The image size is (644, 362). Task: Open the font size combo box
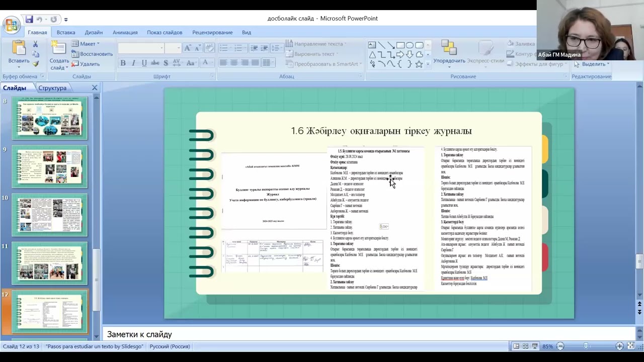[173, 48]
